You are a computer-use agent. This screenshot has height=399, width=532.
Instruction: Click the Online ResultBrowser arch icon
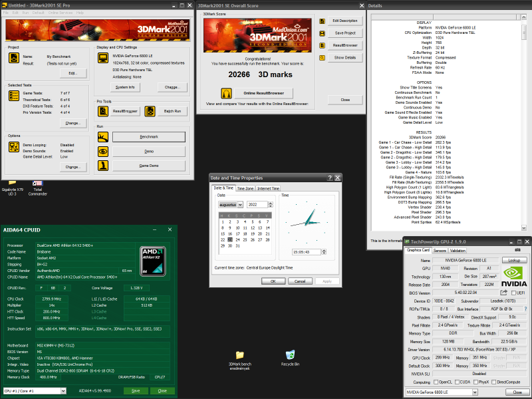point(226,93)
